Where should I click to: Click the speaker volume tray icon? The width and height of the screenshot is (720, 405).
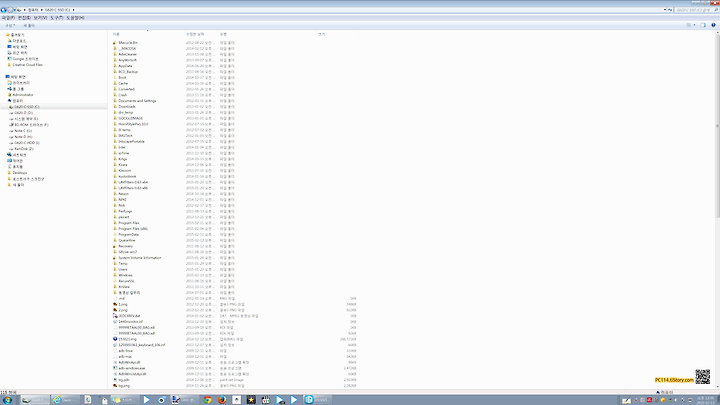[x=675, y=400]
